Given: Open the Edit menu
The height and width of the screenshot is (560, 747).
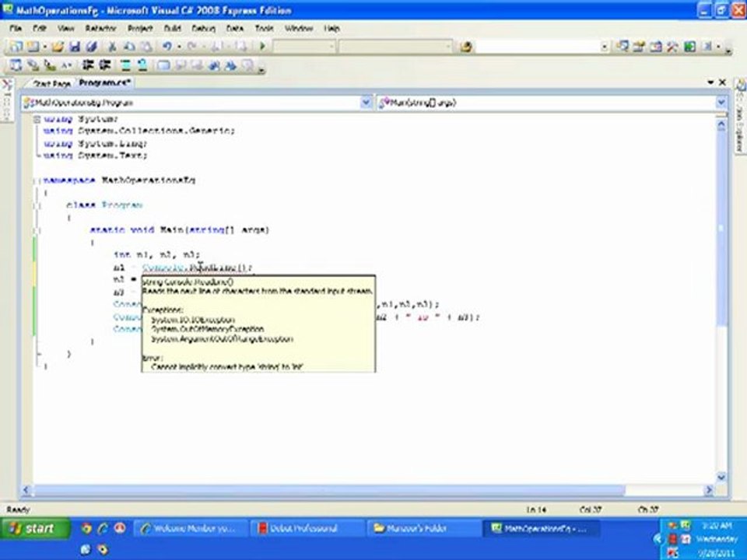Looking at the screenshot, I should (x=39, y=29).
